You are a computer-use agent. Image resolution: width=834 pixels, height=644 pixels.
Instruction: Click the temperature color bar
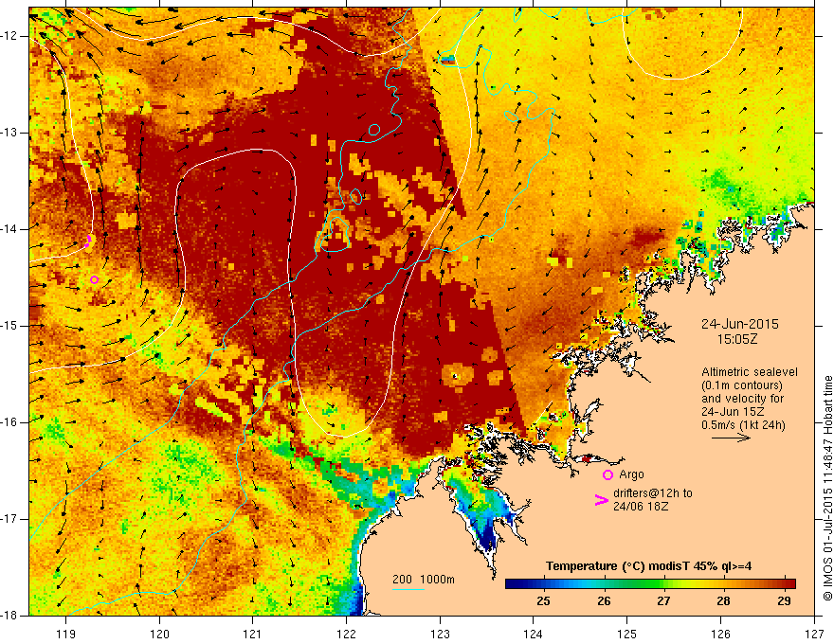point(650,583)
